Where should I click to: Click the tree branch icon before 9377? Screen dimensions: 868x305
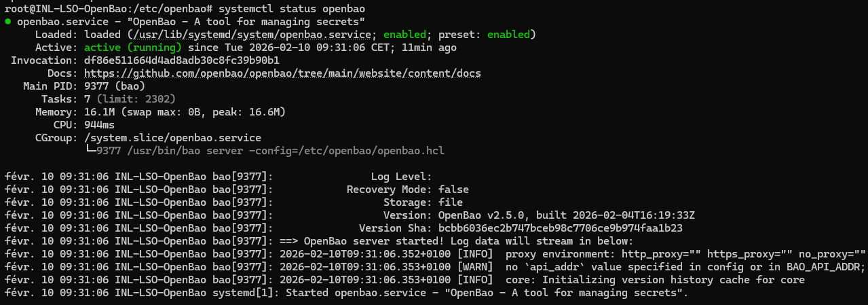pyautogui.click(x=90, y=150)
